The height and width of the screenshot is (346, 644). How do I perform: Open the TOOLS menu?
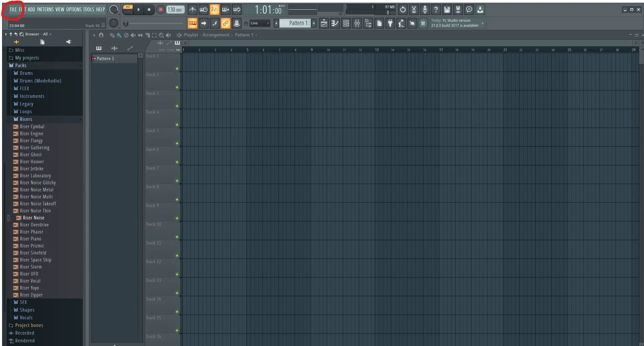pyautogui.click(x=89, y=9)
